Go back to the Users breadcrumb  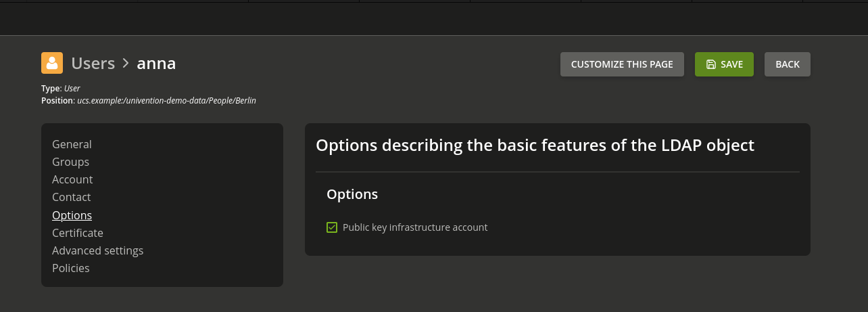pyautogui.click(x=93, y=64)
